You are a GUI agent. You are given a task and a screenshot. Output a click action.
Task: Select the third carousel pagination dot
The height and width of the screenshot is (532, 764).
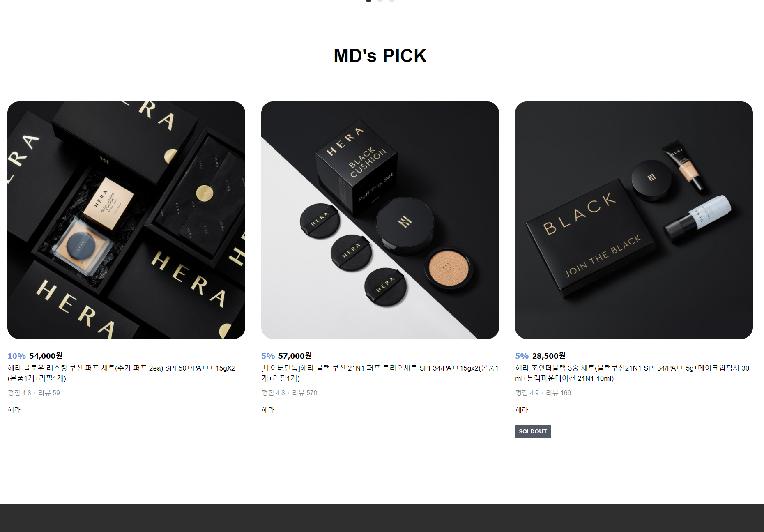tap(391, 1)
